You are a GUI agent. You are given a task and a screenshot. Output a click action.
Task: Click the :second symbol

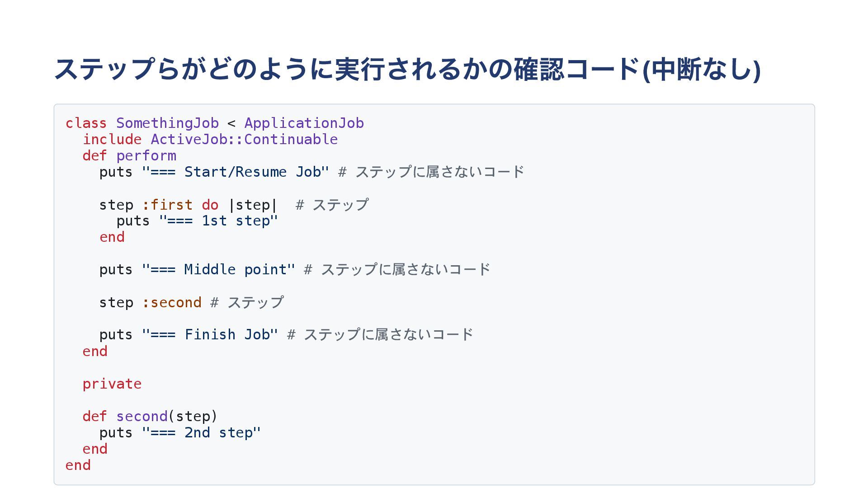point(172,302)
